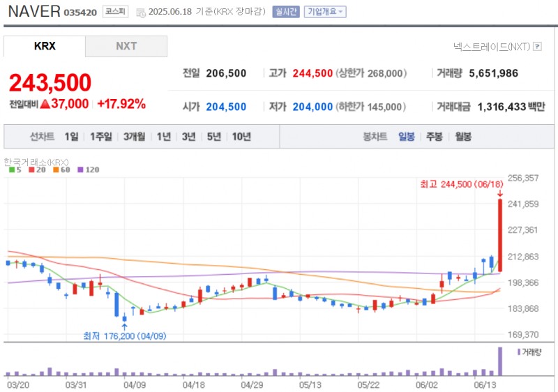Click the red 20-day moving average legend
The width and height of the screenshot is (558, 392).
click(x=38, y=169)
